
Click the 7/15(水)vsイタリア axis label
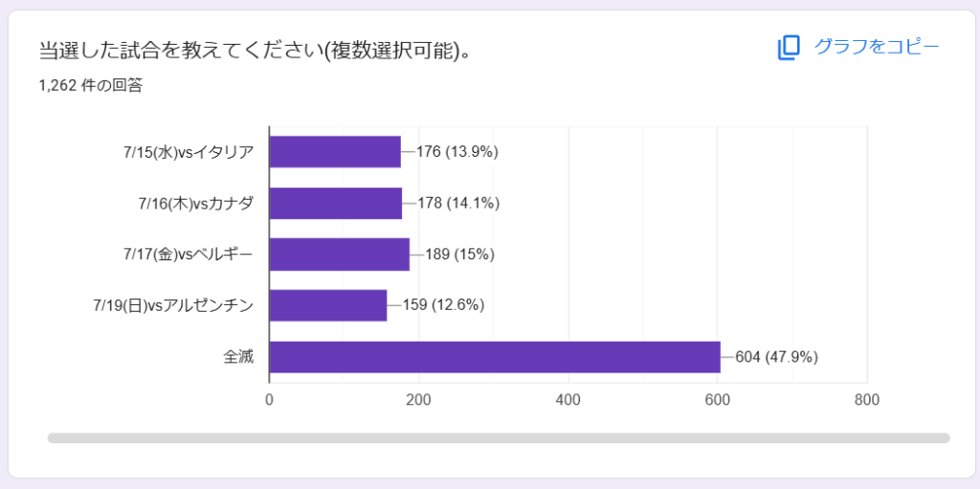point(189,151)
